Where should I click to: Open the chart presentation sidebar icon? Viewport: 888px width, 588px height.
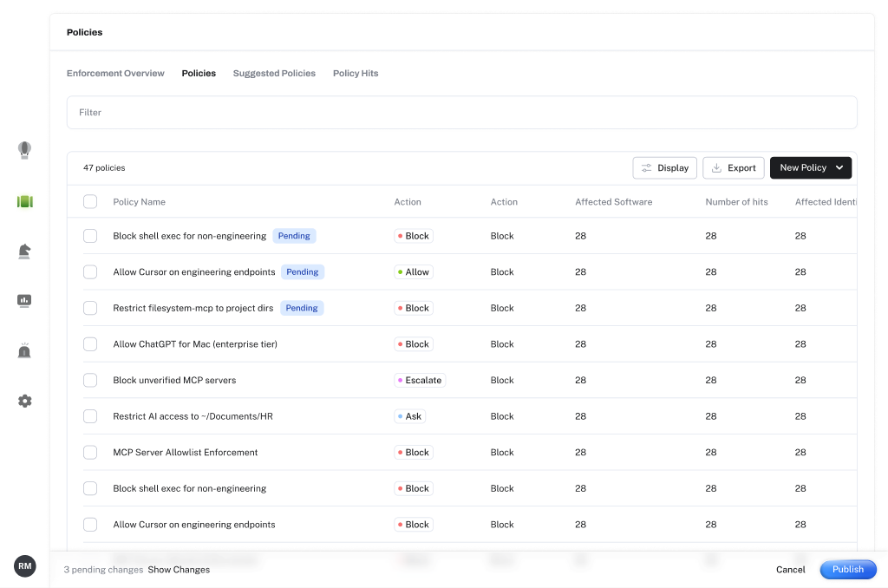coord(24,301)
